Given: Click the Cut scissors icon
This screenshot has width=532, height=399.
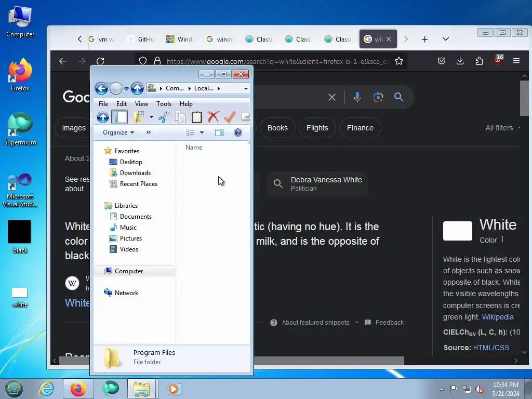Looking at the screenshot, I should tap(164, 117).
